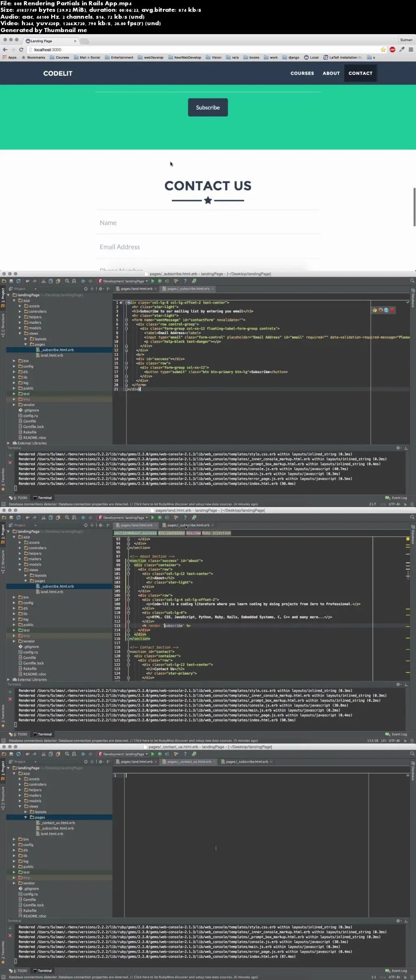This screenshot has width=416, height=980.
Task: Click the webpage vertical scrollbar thumb
Action: point(414,207)
